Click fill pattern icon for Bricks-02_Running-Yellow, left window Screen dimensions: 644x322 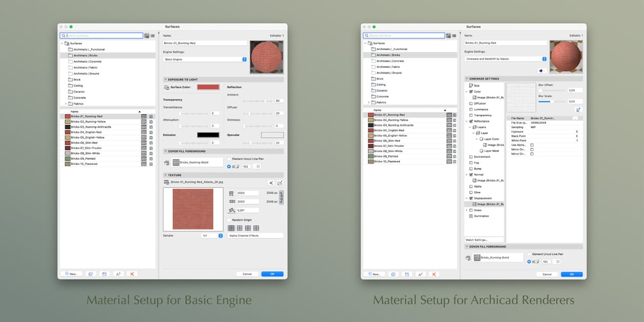pyautogui.click(x=144, y=122)
